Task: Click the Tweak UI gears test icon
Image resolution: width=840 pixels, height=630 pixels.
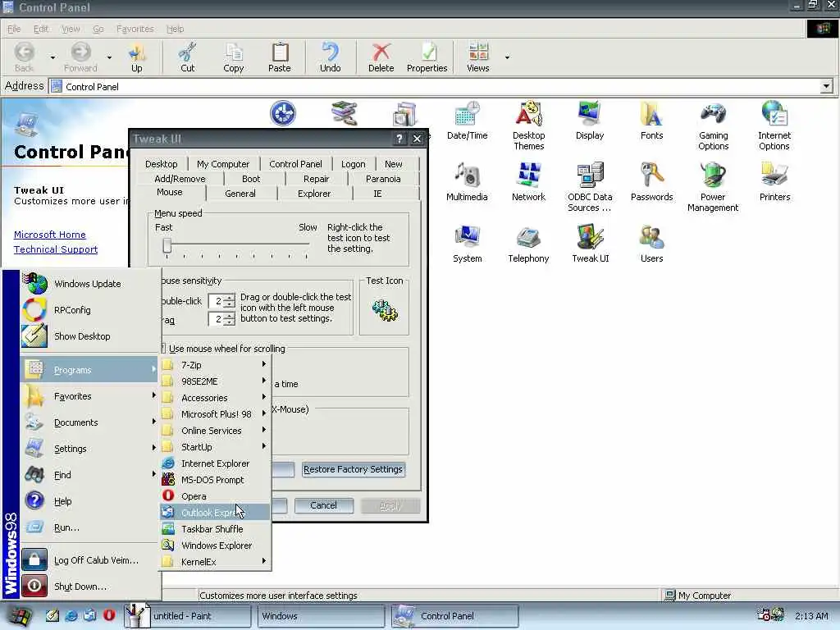Action: (384, 310)
